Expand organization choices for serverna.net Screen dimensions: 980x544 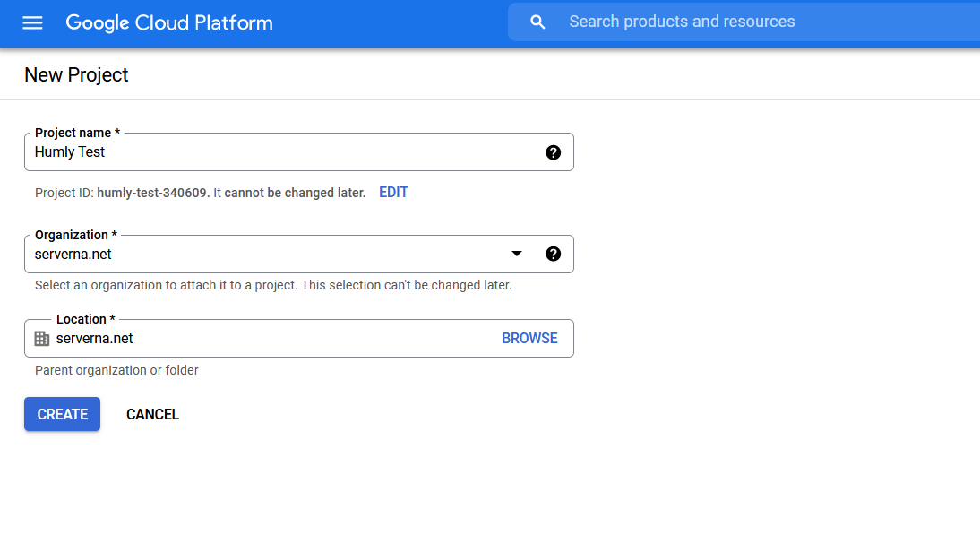point(517,254)
